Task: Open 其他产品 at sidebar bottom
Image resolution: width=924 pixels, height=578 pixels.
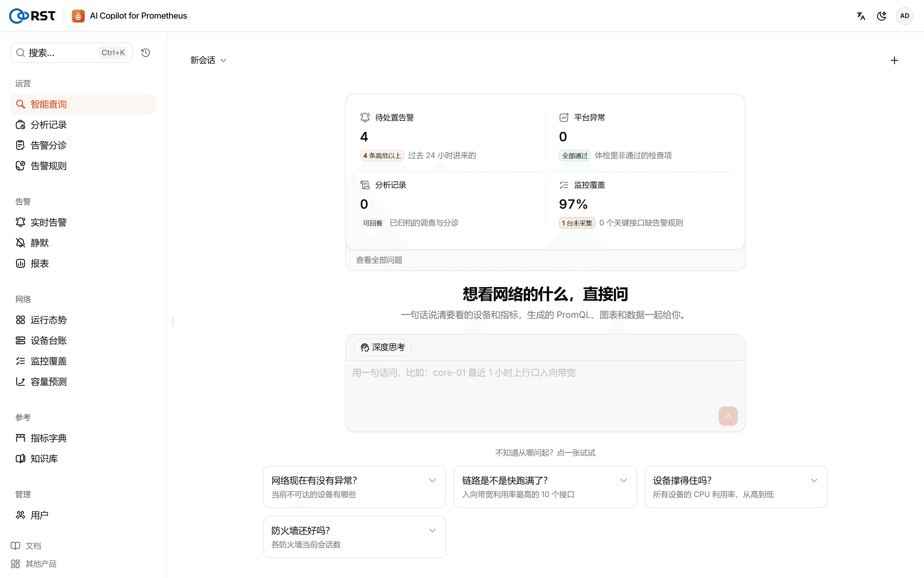Action: click(x=34, y=564)
